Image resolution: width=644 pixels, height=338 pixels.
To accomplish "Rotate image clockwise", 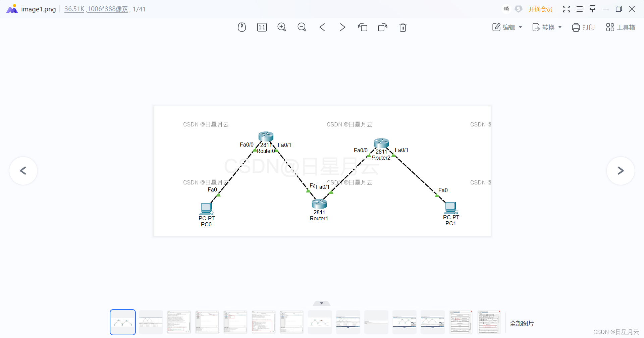I will 383,27.
